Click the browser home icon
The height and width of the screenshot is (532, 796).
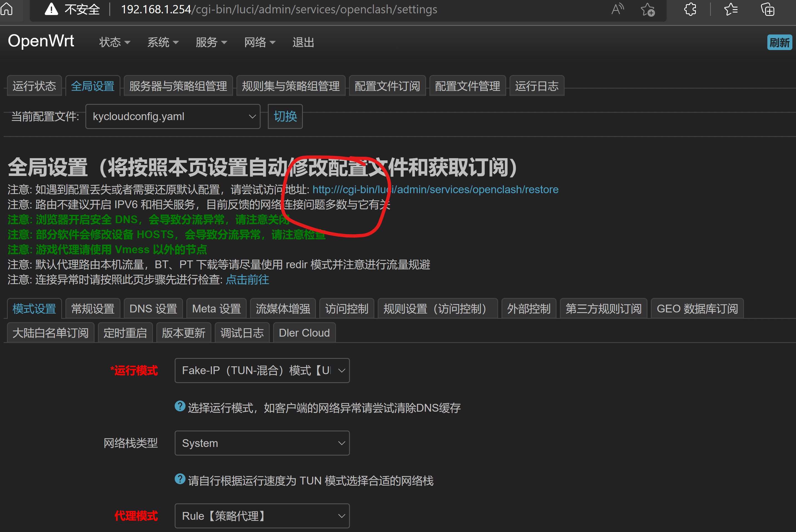[x=6, y=9]
